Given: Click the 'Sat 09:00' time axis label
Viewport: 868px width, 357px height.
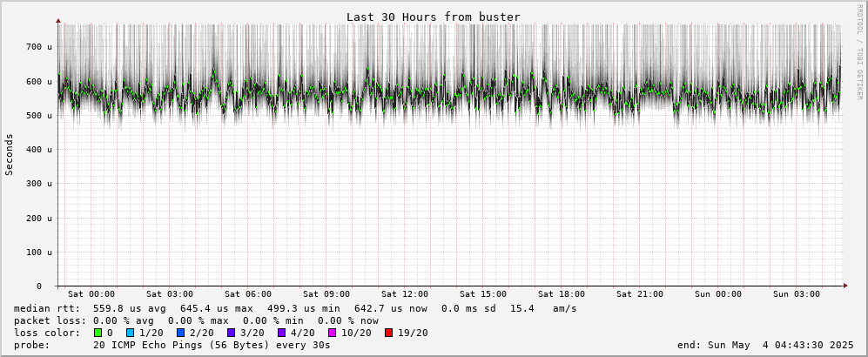Looking at the screenshot, I should [326, 294].
